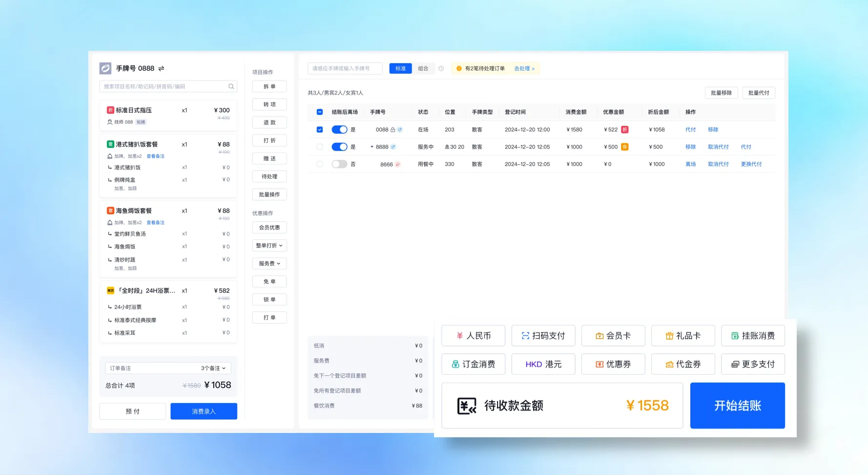
Task: Choose the 礼品卡 gift card payment
Action: (x=683, y=336)
